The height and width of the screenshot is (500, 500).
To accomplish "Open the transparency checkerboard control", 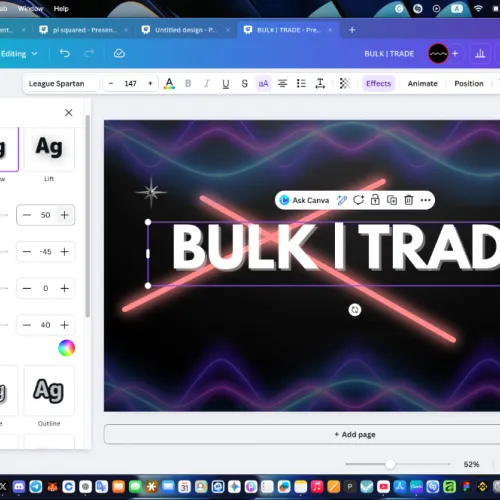I will pos(345,83).
